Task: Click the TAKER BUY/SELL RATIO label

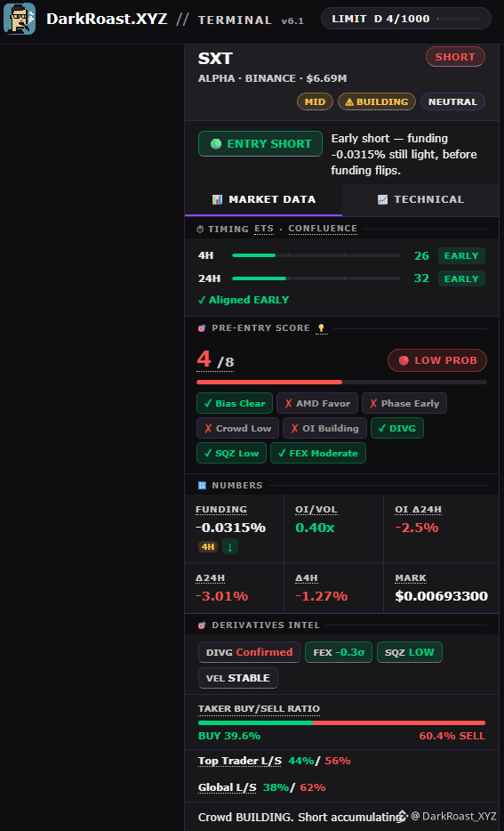Action: point(259,709)
